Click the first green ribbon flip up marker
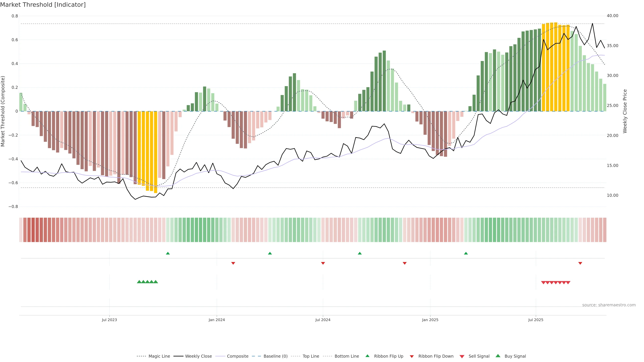 click(168, 253)
